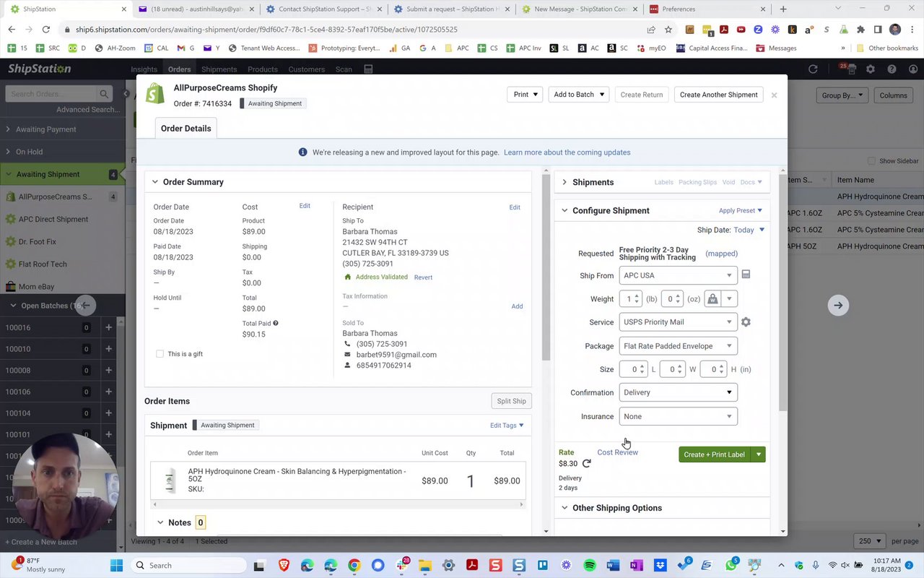The height and width of the screenshot is (578, 924).
Task: Check the 'This is a gift' checkbox
Action: 160,354
